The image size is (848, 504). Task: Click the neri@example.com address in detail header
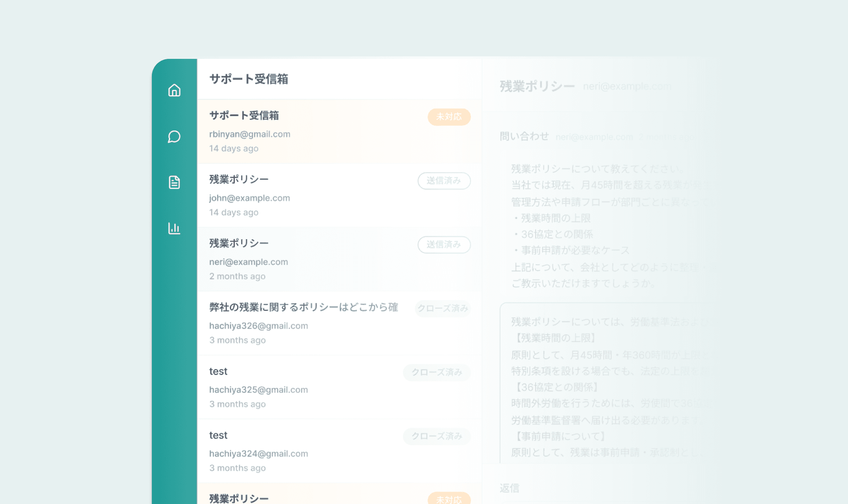tap(627, 86)
